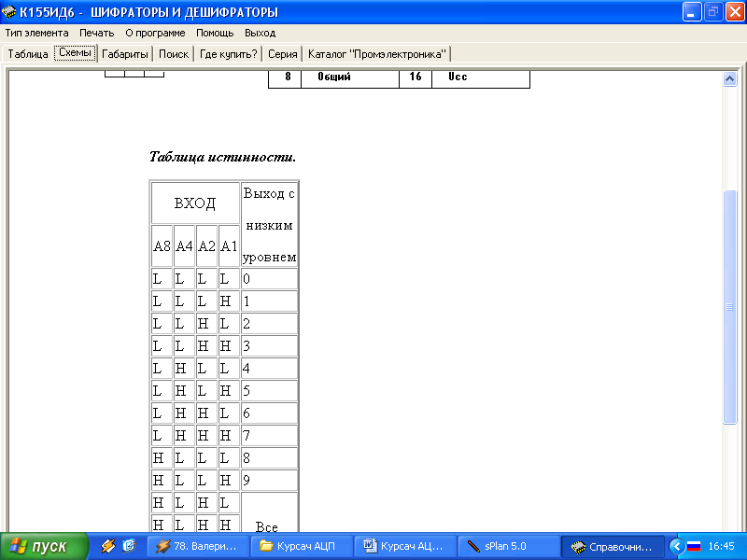Open the Тип элемента menu
Screen dimensions: 747x560
point(36,33)
